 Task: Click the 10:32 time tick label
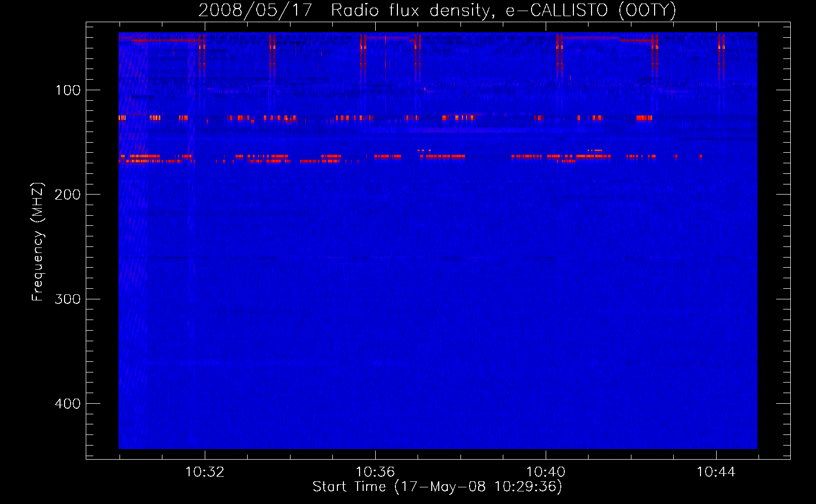tap(205, 472)
